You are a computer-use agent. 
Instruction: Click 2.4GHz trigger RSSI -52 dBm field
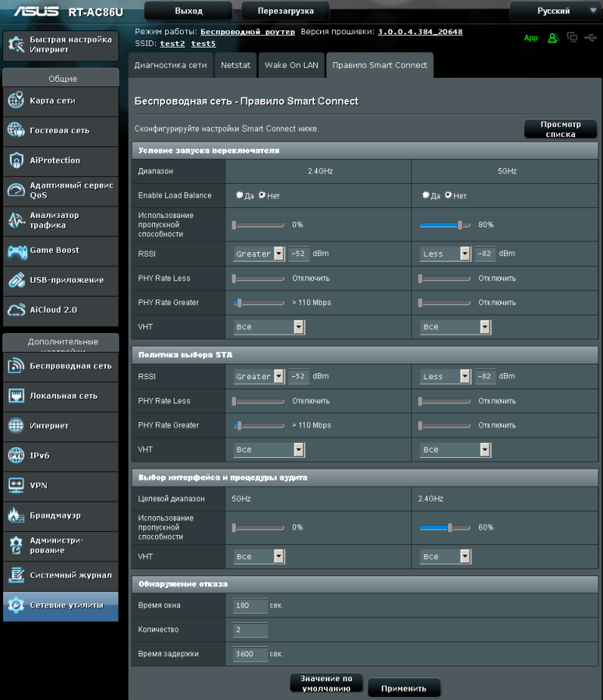point(299,254)
